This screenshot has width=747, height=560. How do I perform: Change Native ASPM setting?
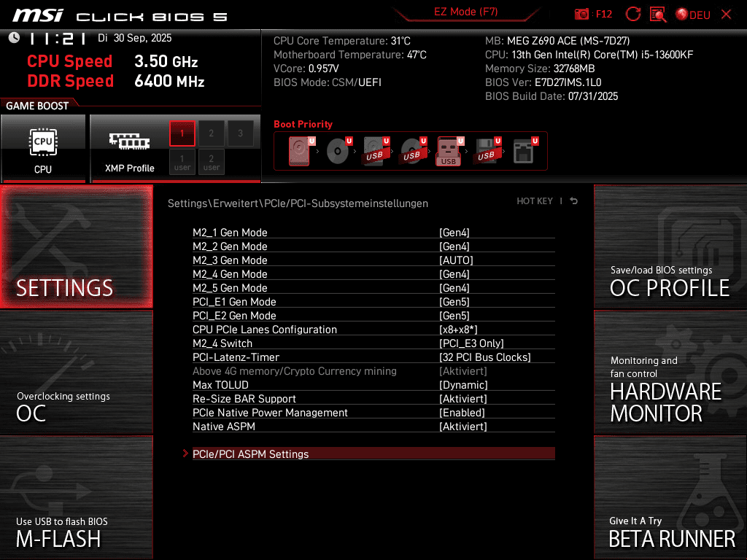(373, 426)
